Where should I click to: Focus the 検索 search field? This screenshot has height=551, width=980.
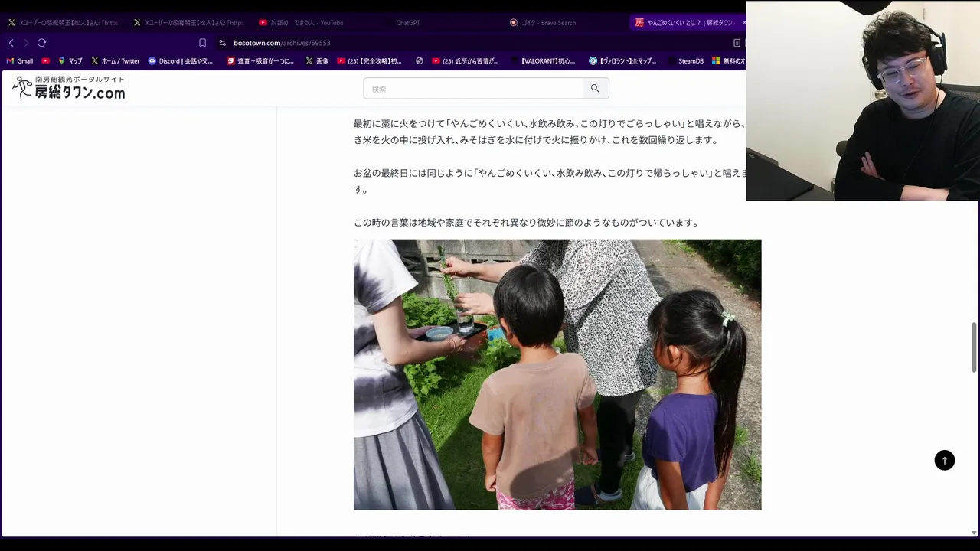coord(473,89)
